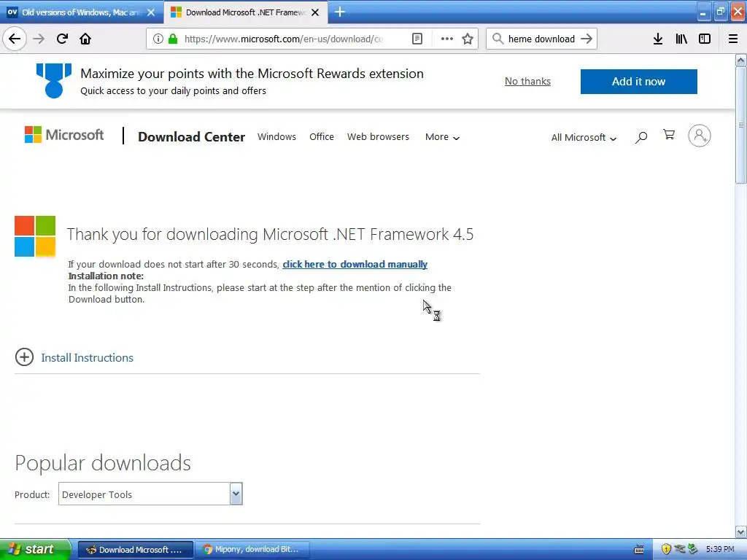Sign in using the account avatar icon
747x560 pixels.
click(700, 136)
